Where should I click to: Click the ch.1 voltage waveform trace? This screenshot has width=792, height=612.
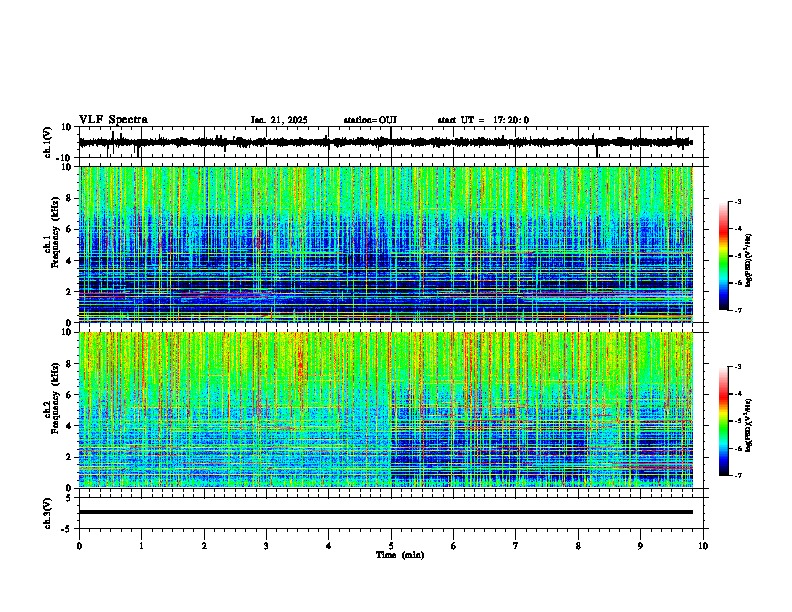(x=385, y=142)
